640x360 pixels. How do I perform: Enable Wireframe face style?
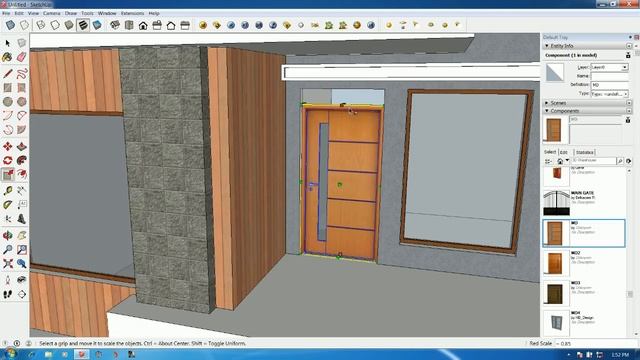41,25
